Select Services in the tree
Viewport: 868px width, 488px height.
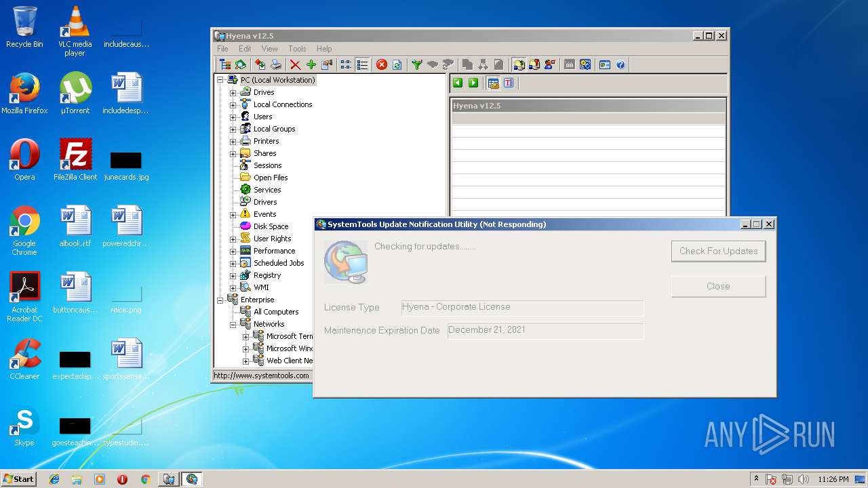tap(267, 190)
